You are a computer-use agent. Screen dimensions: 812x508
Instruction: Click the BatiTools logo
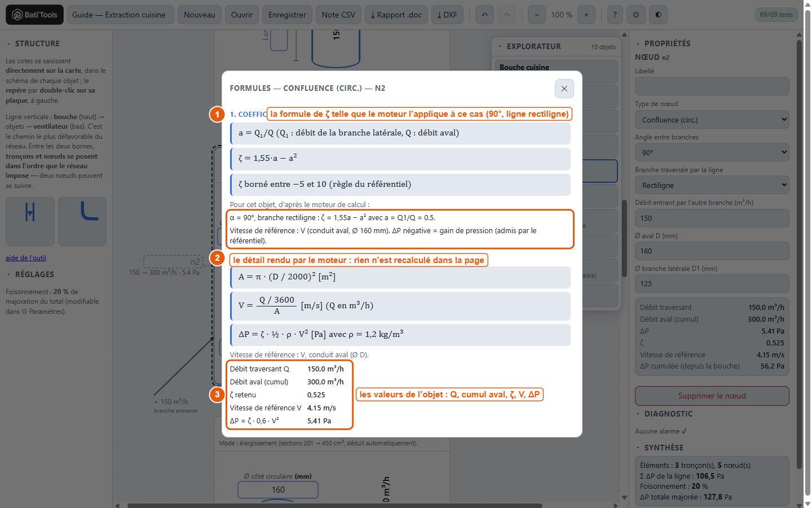click(34, 15)
